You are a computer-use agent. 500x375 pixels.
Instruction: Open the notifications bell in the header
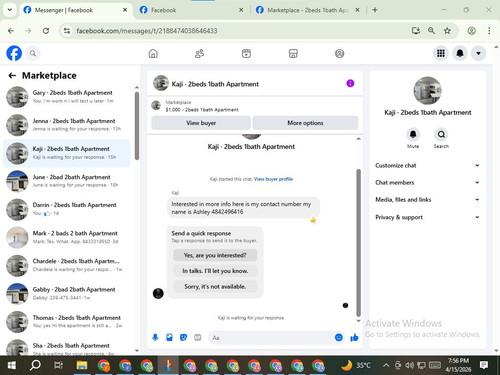click(x=460, y=53)
